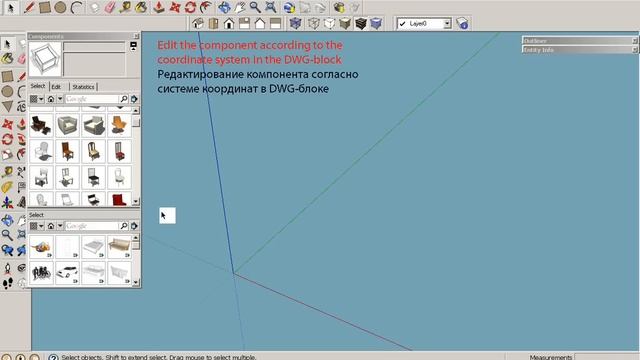
Task: Select the orange swivel chair thumbnail
Action: [119, 125]
